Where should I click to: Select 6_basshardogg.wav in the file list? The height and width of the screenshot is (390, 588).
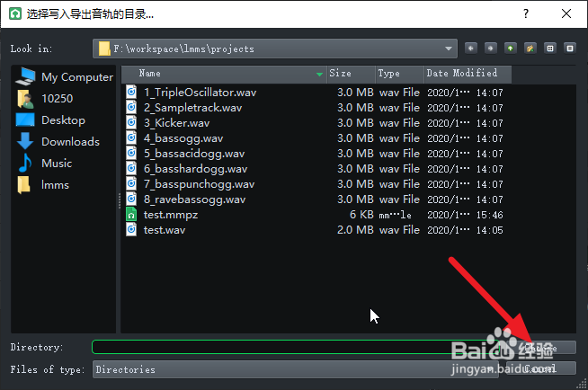pyautogui.click(x=195, y=169)
